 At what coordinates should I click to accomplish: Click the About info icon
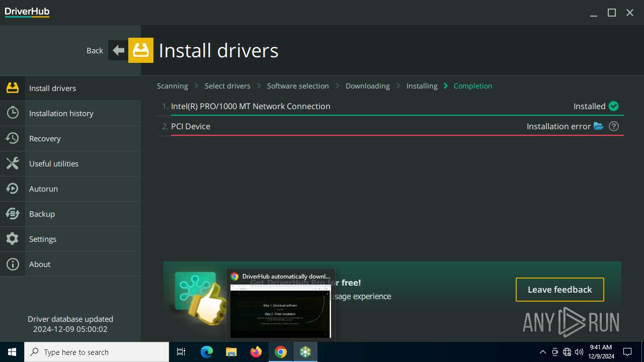coord(13,264)
